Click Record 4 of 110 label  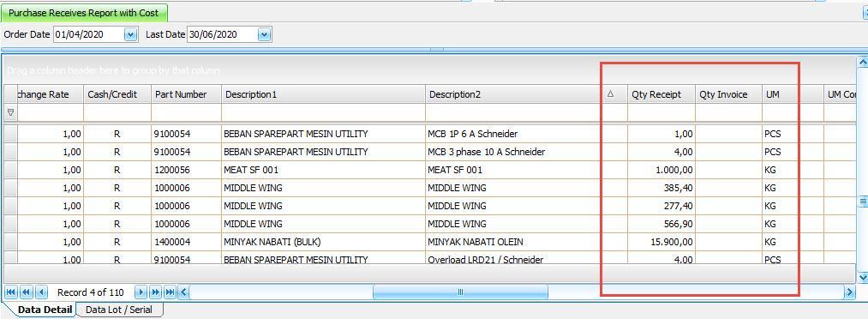[90, 292]
